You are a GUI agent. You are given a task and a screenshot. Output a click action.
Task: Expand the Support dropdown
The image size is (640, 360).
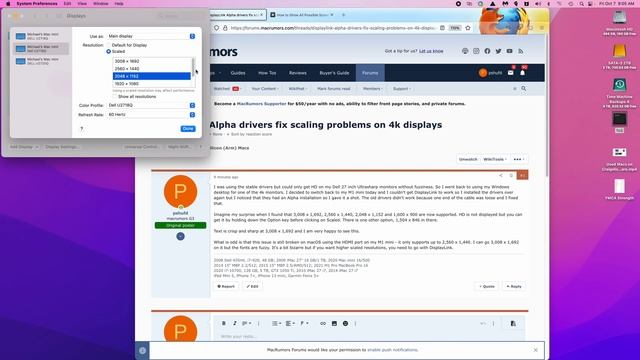click(x=402, y=89)
